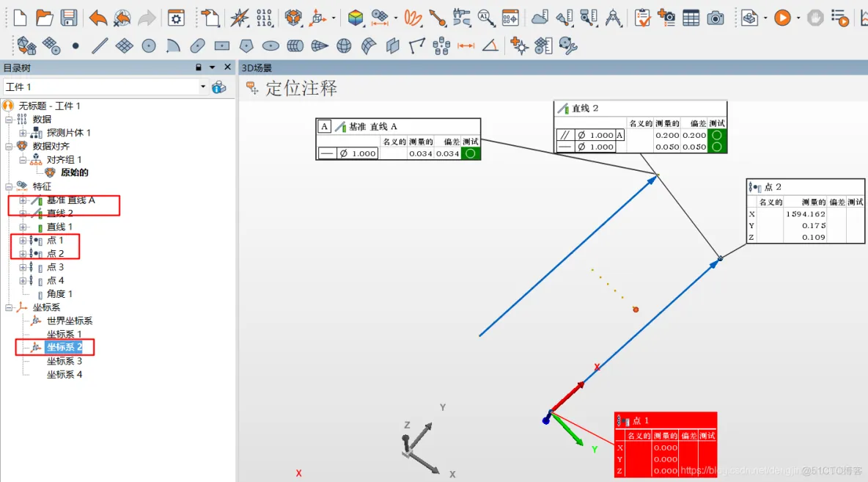
Task: Undo the last action with the orange arrow
Action: [x=98, y=18]
